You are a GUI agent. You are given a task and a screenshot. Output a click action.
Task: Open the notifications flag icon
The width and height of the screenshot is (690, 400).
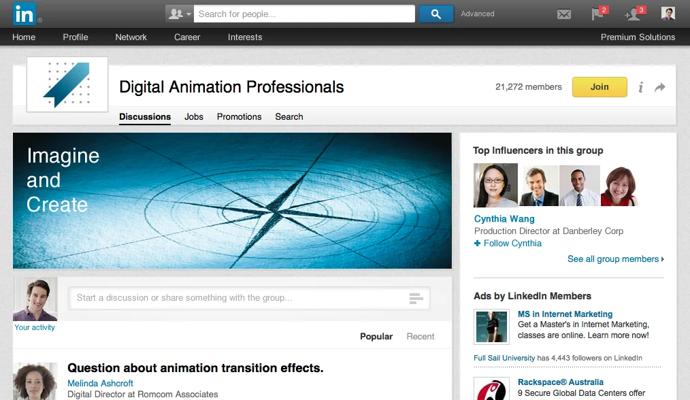click(x=598, y=13)
